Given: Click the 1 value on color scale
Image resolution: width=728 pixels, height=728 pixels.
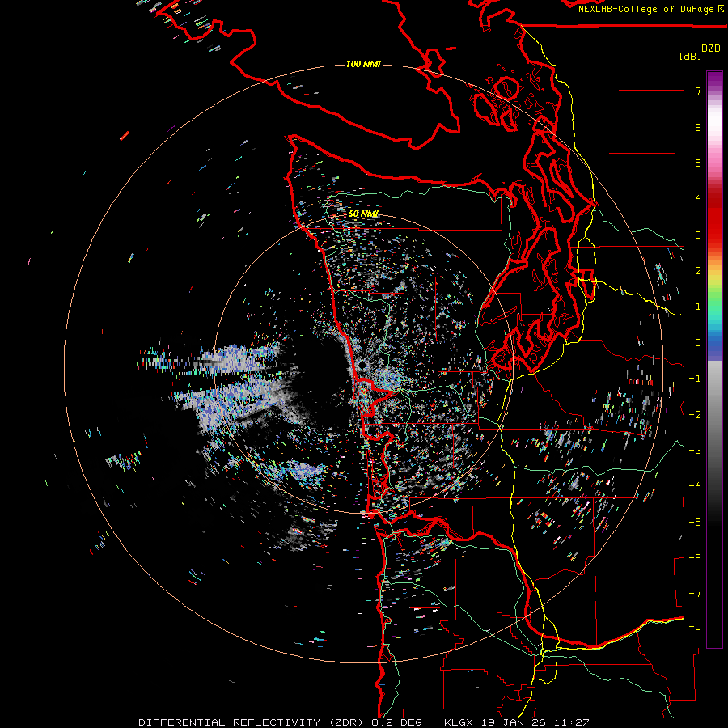Looking at the screenshot, I should coord(698,307).
